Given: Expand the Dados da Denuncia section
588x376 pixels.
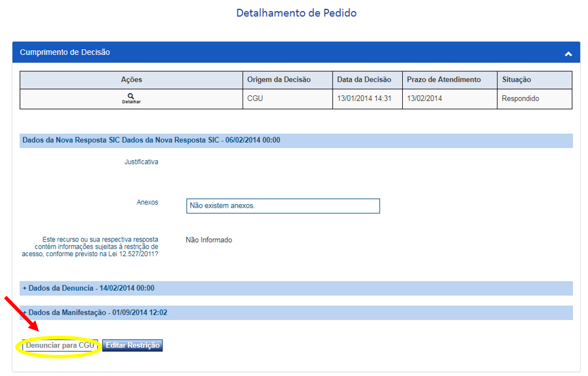Looking at the screenshot, I should coord(88,288).
